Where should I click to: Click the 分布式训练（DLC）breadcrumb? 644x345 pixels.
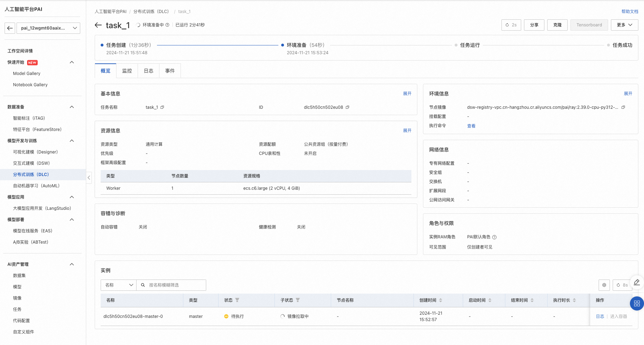tap(151, 12)
